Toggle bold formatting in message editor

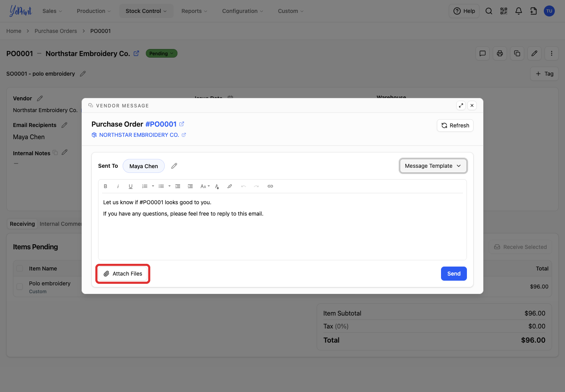(x=106, y=186)
